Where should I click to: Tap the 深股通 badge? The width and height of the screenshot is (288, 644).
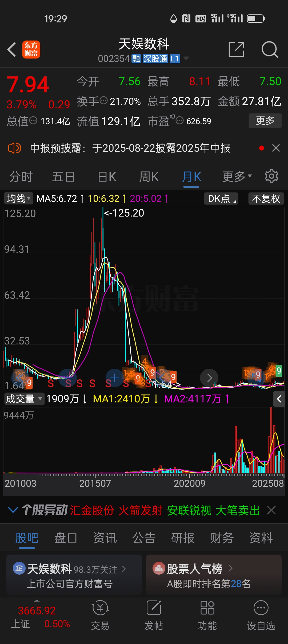click(155, 59)
